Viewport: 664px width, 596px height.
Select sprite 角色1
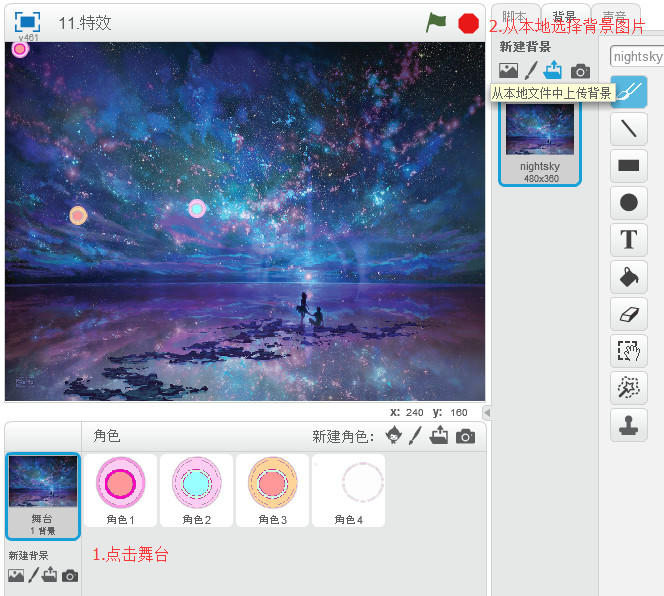coord(120,490)
